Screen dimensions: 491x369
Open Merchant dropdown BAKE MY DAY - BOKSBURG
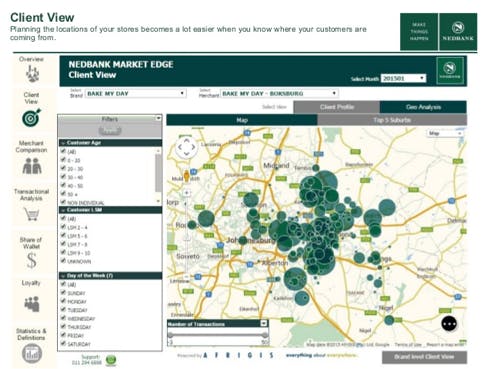pos(279,94)
